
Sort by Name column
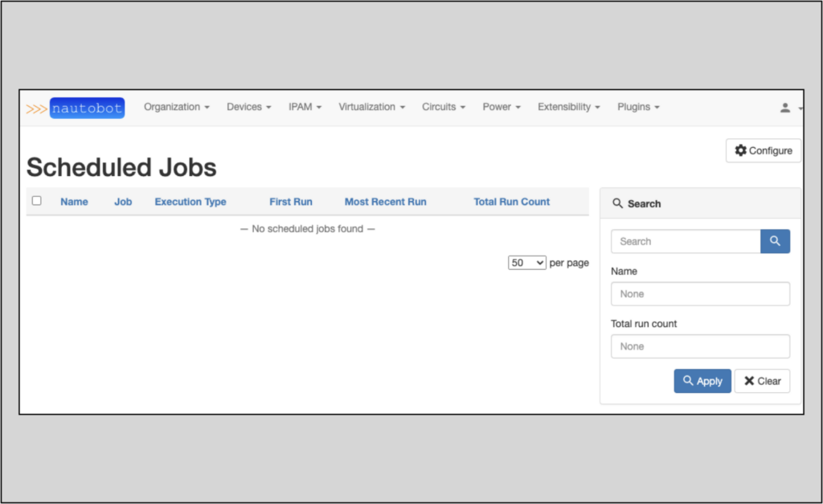coord(74,202)
